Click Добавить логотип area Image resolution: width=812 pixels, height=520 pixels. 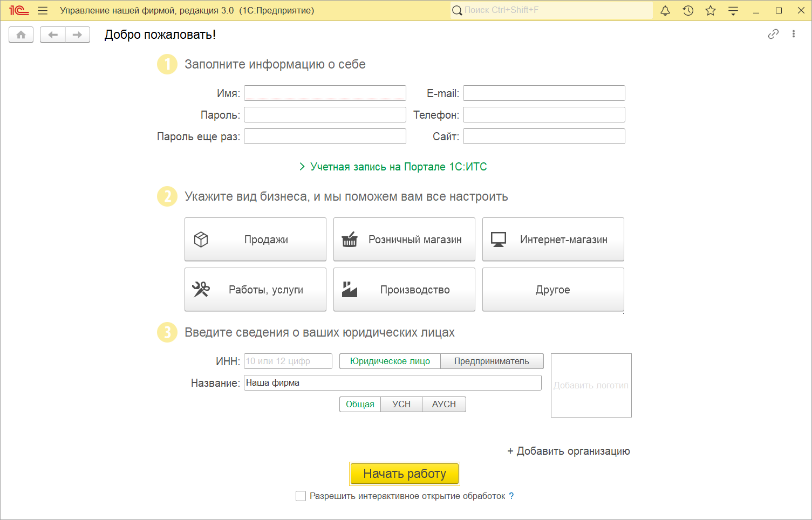(x=591, y=385)
